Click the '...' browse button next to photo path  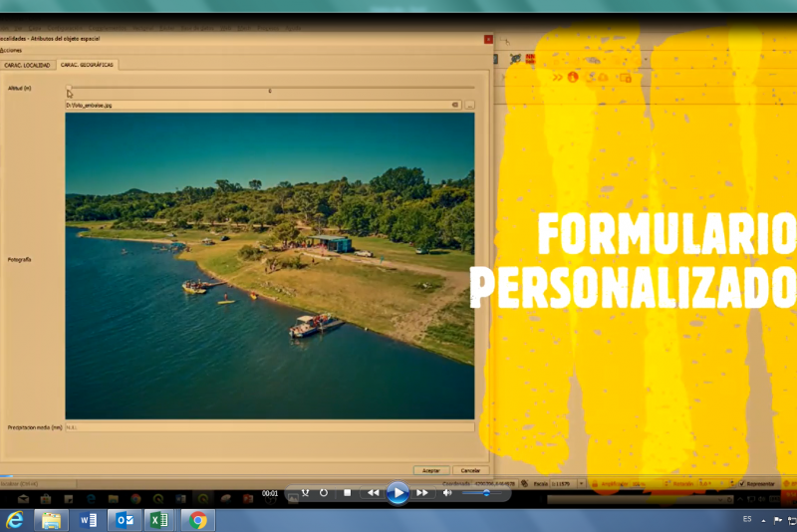tap(469, 106)
